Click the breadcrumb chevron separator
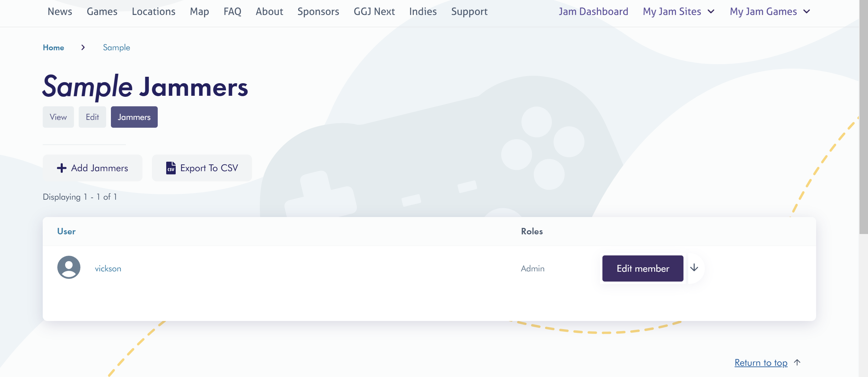Viewport: 868px width, 377px height. pyautogui.click(x=83, y=48)
